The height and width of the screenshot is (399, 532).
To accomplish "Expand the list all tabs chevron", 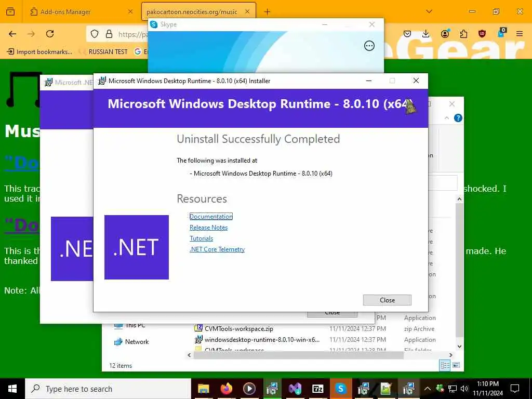I will [429, 11].
